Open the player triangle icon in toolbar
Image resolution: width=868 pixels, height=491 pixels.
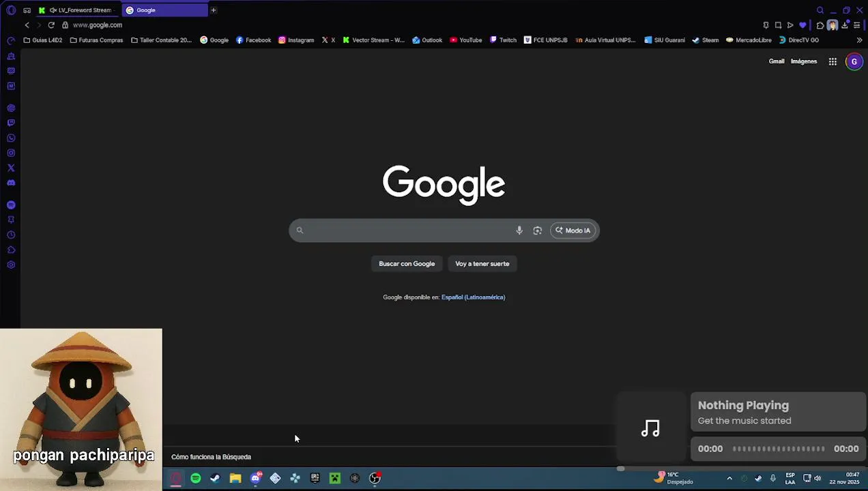[790, 25]
